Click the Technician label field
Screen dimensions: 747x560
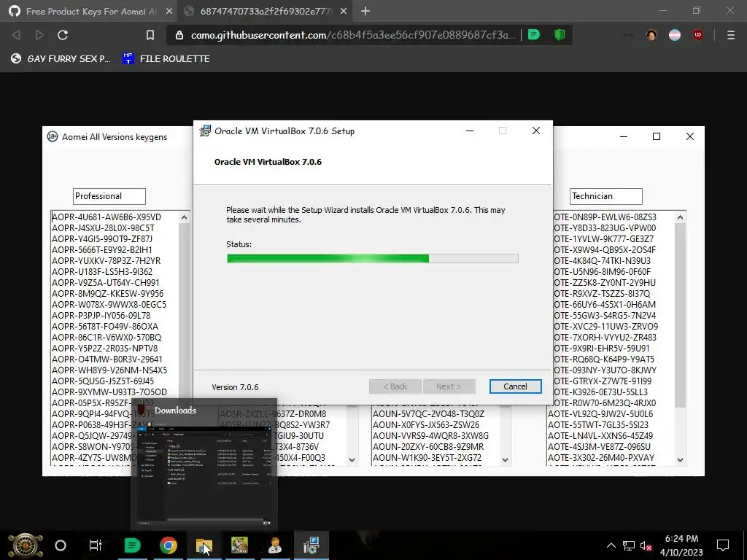pyautogui.click(x=606, y=196)
